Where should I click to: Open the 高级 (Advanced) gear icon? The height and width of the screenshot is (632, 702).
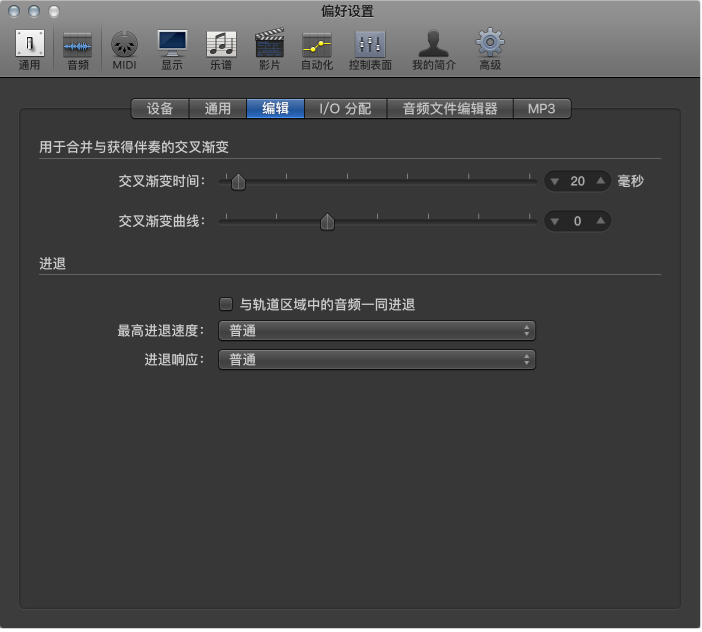pos(490,49)
